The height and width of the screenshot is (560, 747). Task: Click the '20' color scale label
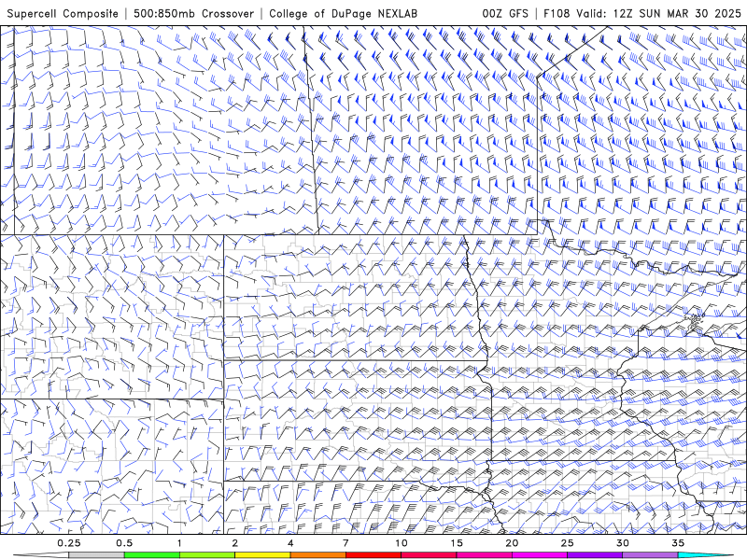(512, 543)
